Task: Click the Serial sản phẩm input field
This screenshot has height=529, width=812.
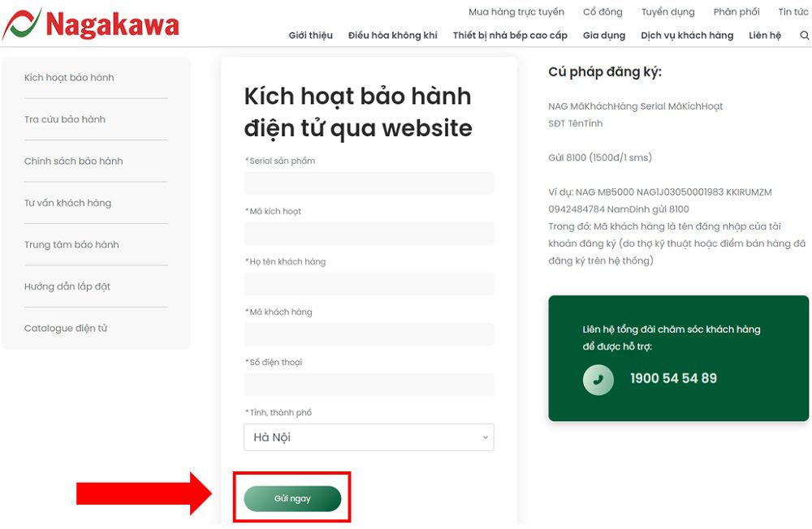Action: (369, 183)
